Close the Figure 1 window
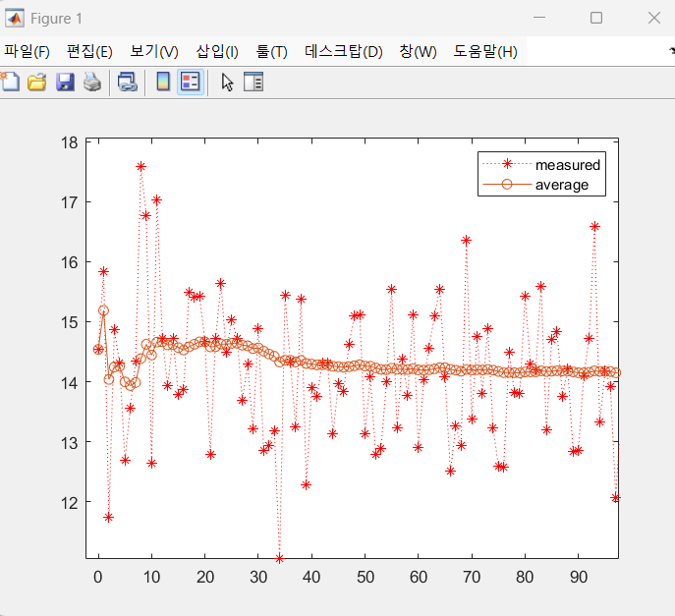Screen dimensions: 675x616 (654, 18)
